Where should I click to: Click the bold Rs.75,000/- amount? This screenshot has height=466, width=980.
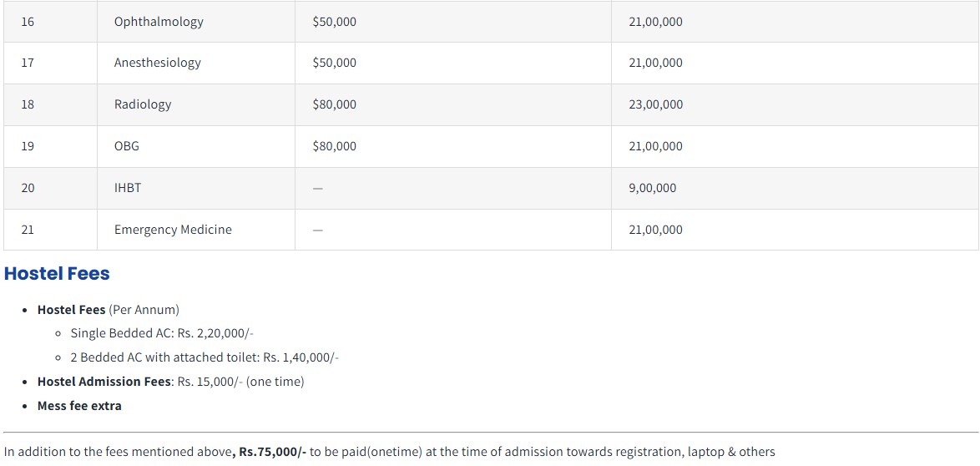click(272, 452)
